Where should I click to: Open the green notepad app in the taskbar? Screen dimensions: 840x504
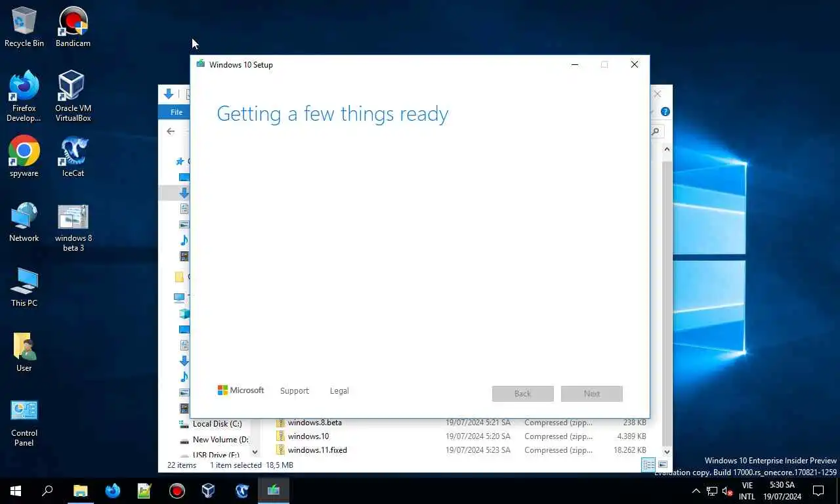click(144, 490)
